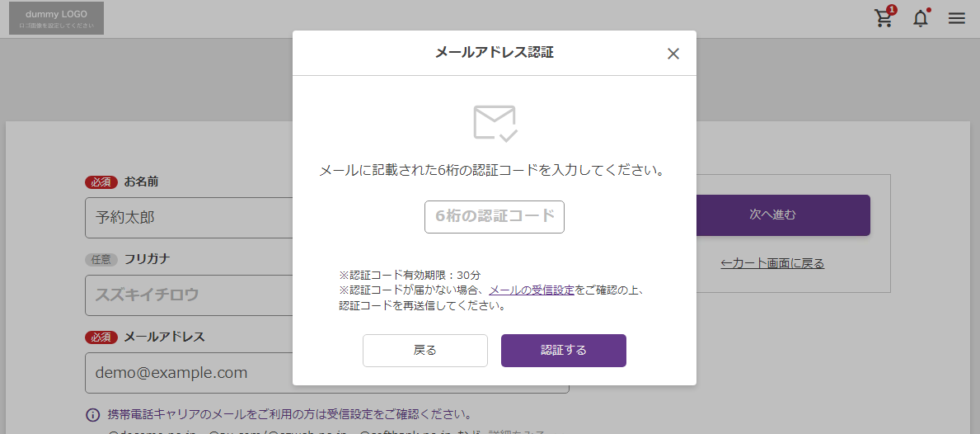Click the notification bell icon

pyautogui.click(x=920, y=19)
